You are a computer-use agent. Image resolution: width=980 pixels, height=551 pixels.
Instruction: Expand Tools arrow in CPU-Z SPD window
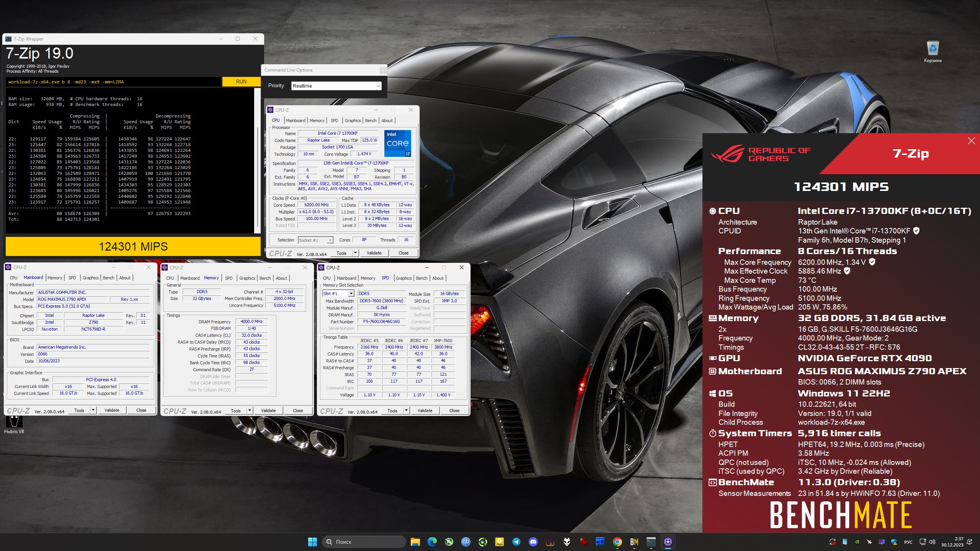coord(406,411)
